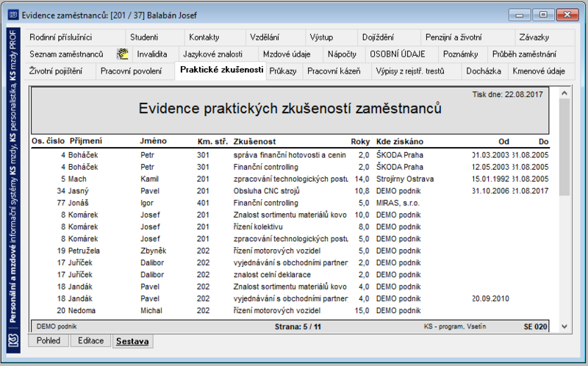Viewport: 588px width, 366px height.
Task: Select the Vzdělání tab
Action: 275,37
